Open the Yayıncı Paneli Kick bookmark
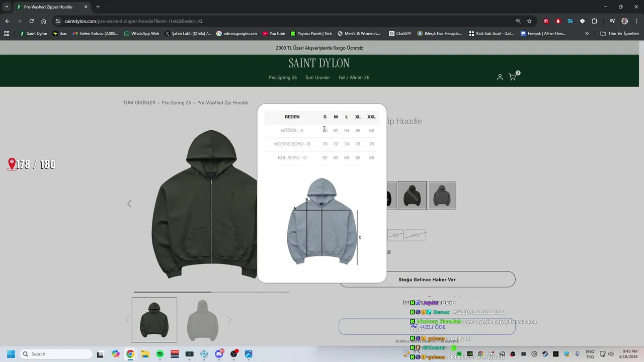This screenshot has width=644, height=362. coord(311,34)
